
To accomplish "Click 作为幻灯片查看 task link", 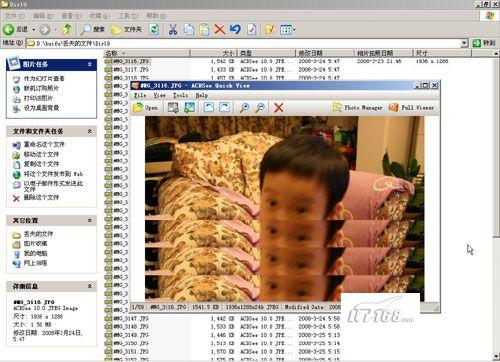I will click(44, 79).
